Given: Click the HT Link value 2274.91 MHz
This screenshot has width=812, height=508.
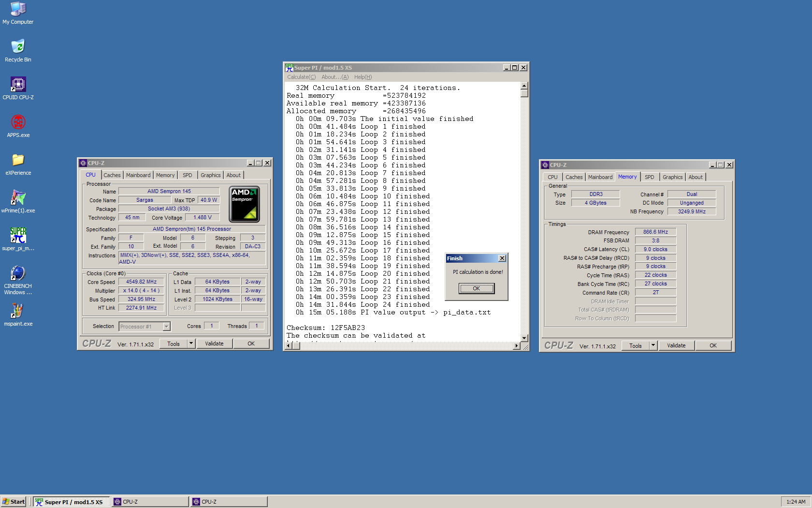Looking at the screenshot, I should click(x=141, y=308).
